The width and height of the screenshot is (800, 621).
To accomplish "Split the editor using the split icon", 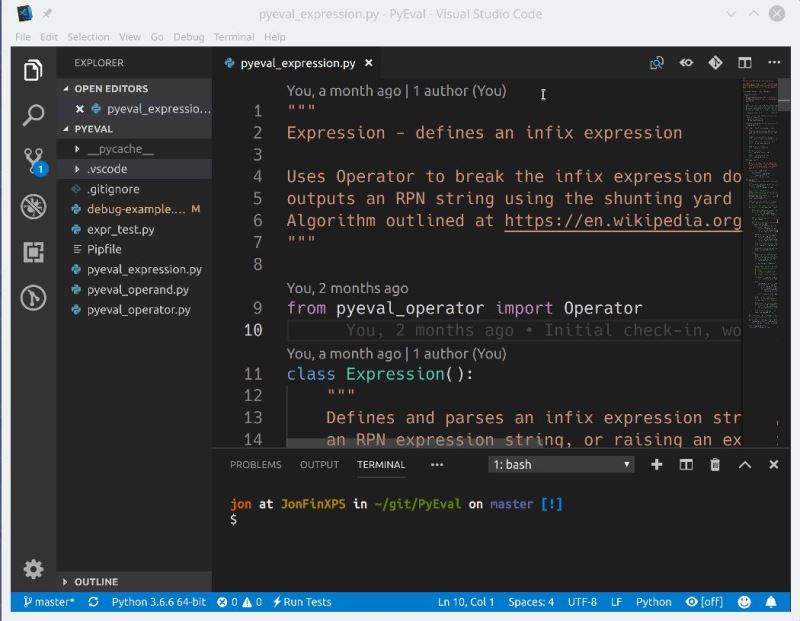I will click(744, 62).
